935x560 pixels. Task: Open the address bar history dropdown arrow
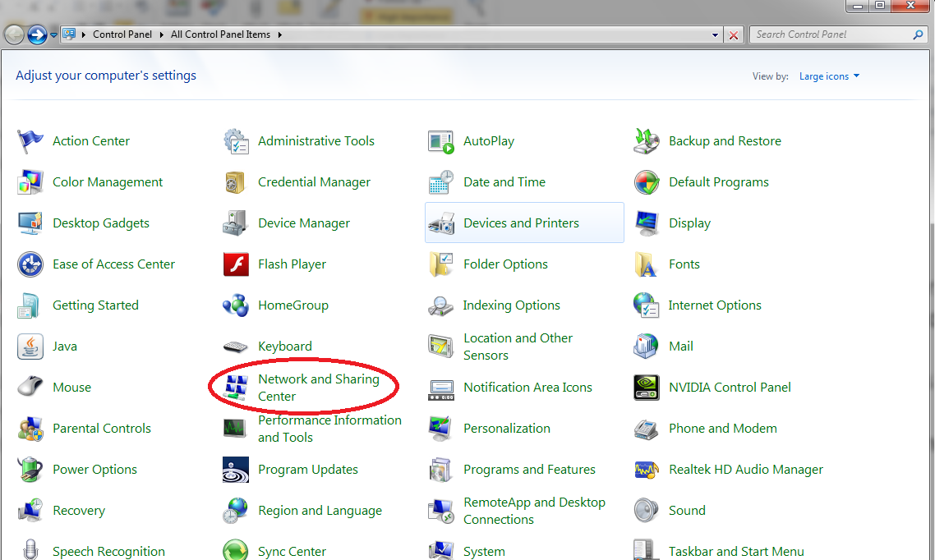tap(715, 34)
